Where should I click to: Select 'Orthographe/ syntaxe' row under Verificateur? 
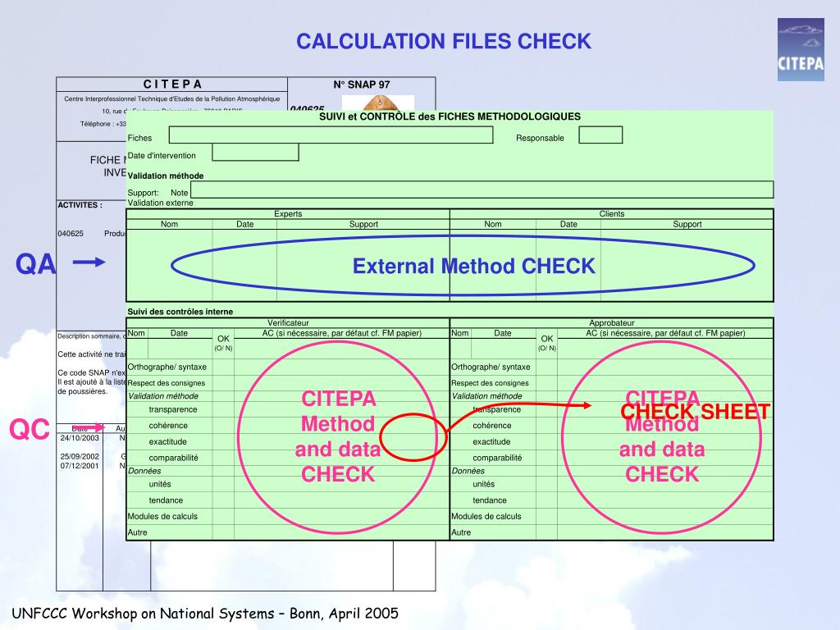[x=167, y=367]
